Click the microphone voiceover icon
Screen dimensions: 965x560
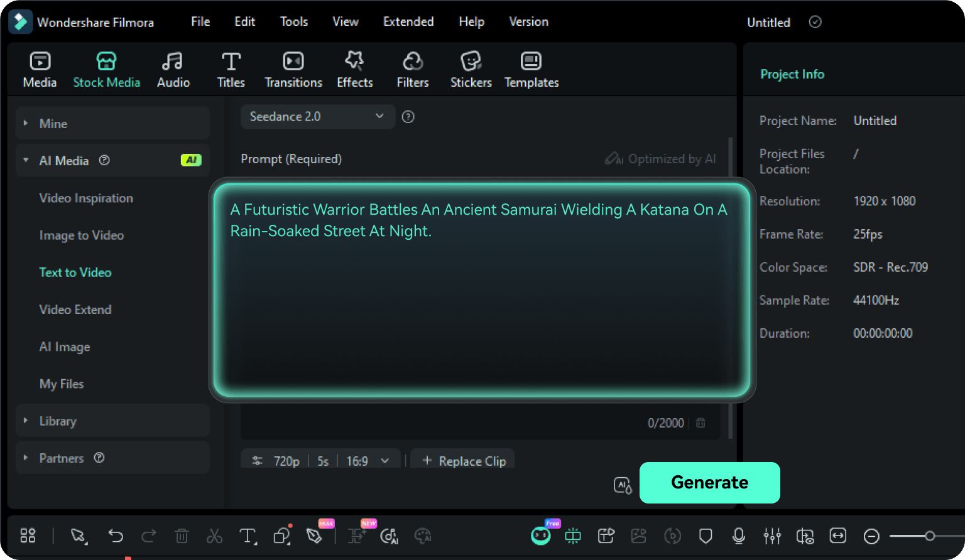coord(739,536)
